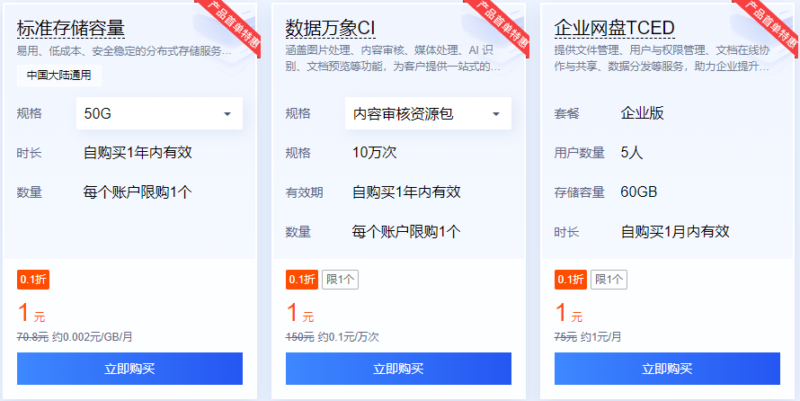Click the 0.1折 badge on 数据万象CI
Image resolution: width=800 pixels, height=401 pixels.
(302, 280)
